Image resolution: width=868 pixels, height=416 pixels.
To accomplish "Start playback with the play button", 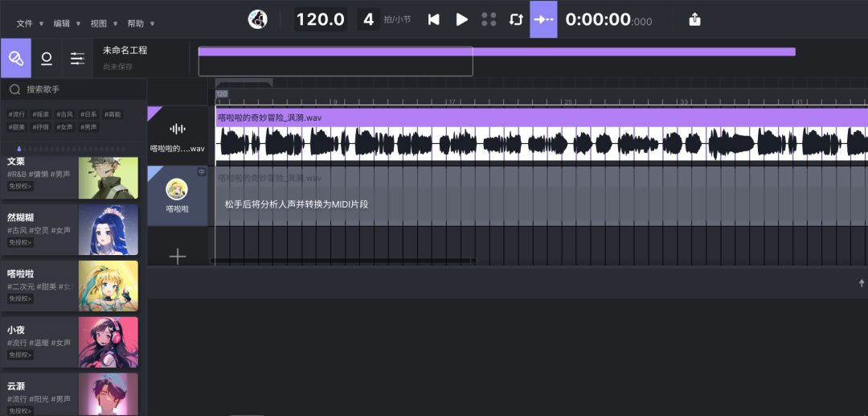I will 461,20.
